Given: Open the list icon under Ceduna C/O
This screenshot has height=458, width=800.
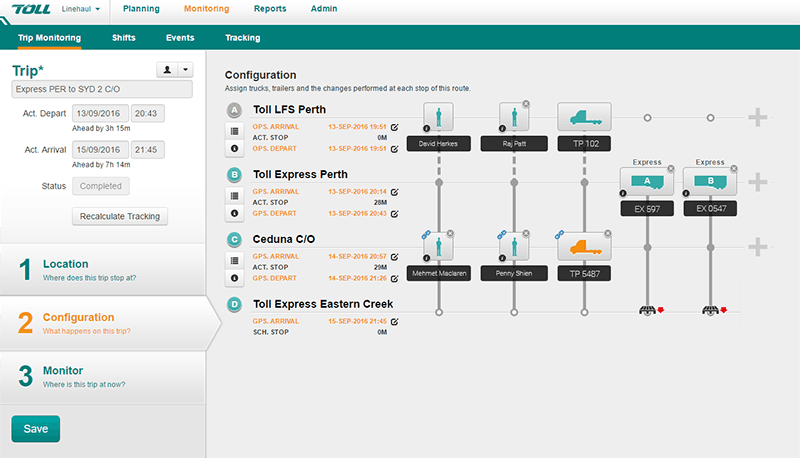Looking at the screenshot, I should (234, 261).
